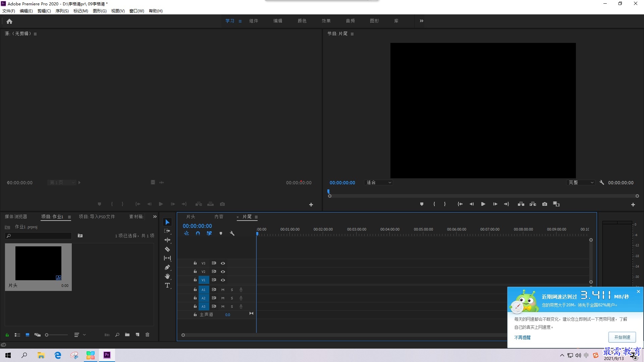Open button editor plus in program monitor

[633, 204]
